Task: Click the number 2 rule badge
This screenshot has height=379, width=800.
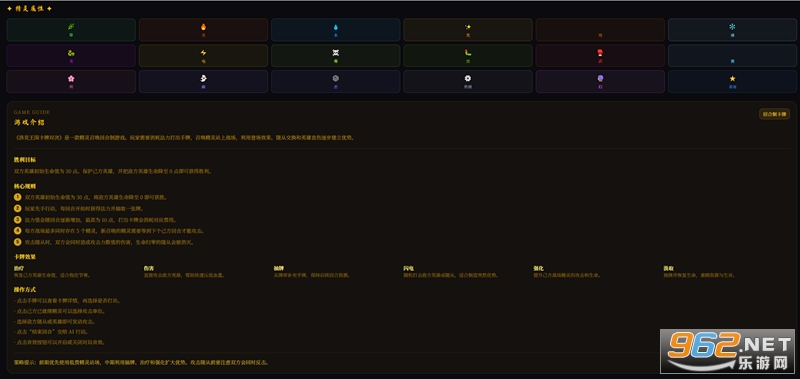Action: (x=18, y=208)
